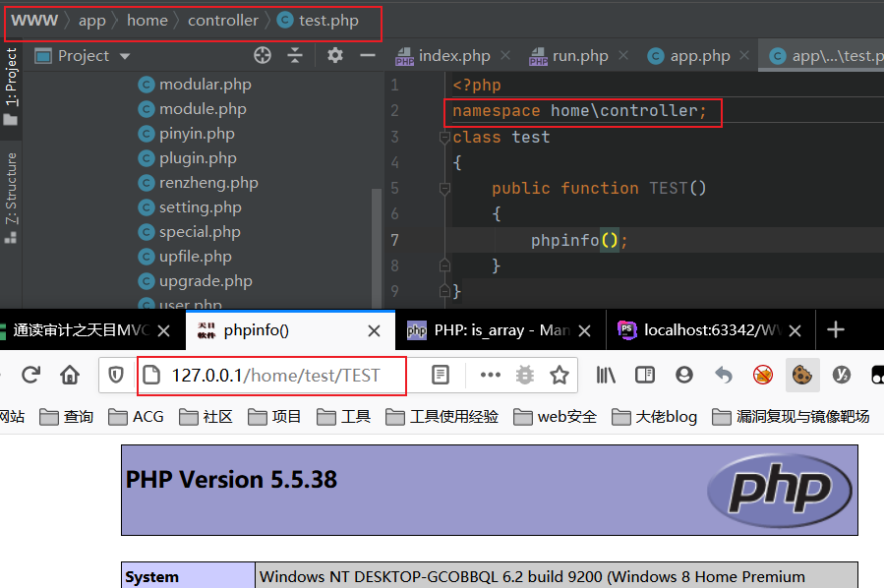Switch to the index.php editor tab
The height and width of the screenshot is (588, 884).
pos(453,56)
